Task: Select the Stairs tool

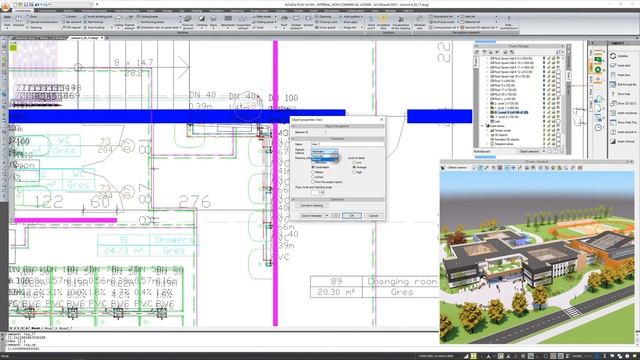Action: pos(213,22)
